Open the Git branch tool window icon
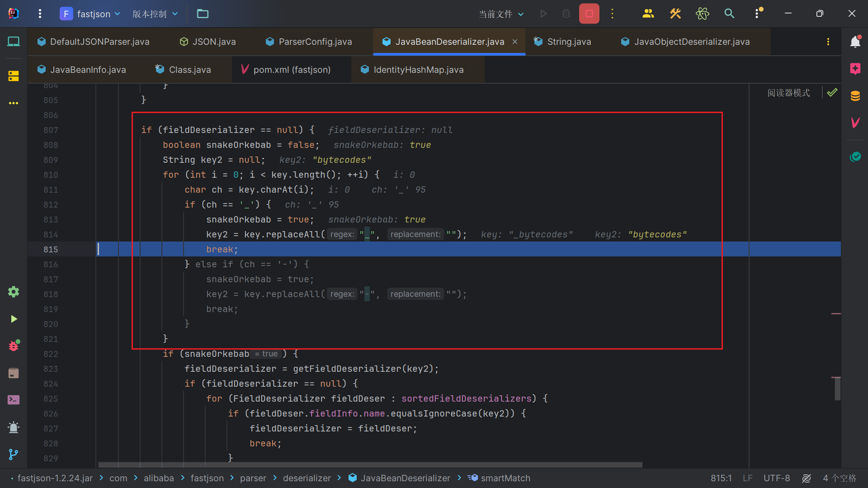This screenshot has height=488, width=868. click(14, 454)
